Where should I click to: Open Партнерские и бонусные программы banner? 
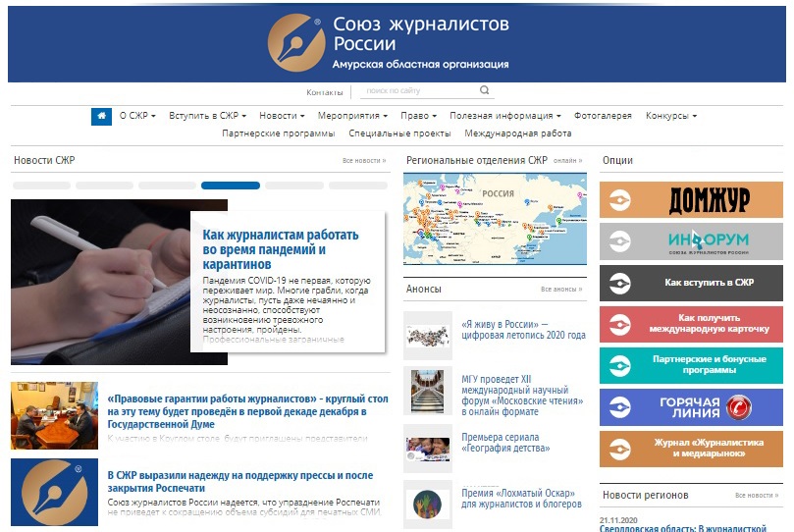[x=691, y=365]
